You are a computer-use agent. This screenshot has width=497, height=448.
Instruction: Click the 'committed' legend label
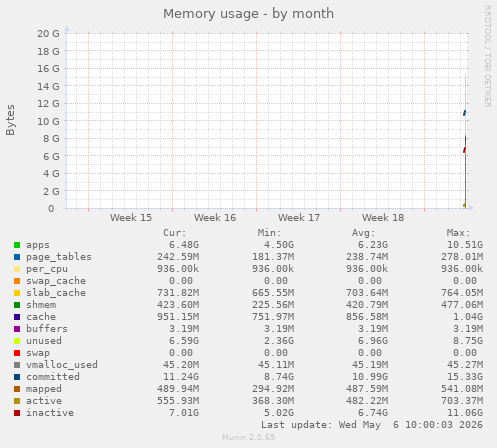[53, 377]
